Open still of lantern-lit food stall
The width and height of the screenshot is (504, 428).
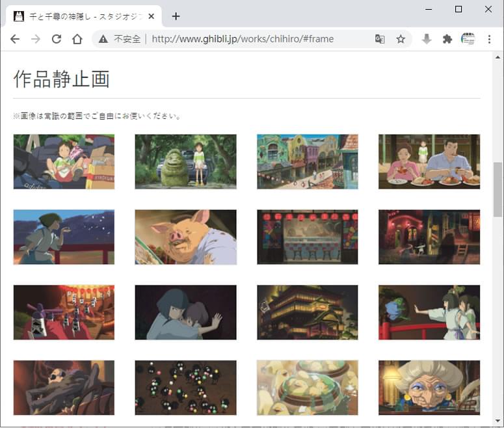click(x=308, y=237)
